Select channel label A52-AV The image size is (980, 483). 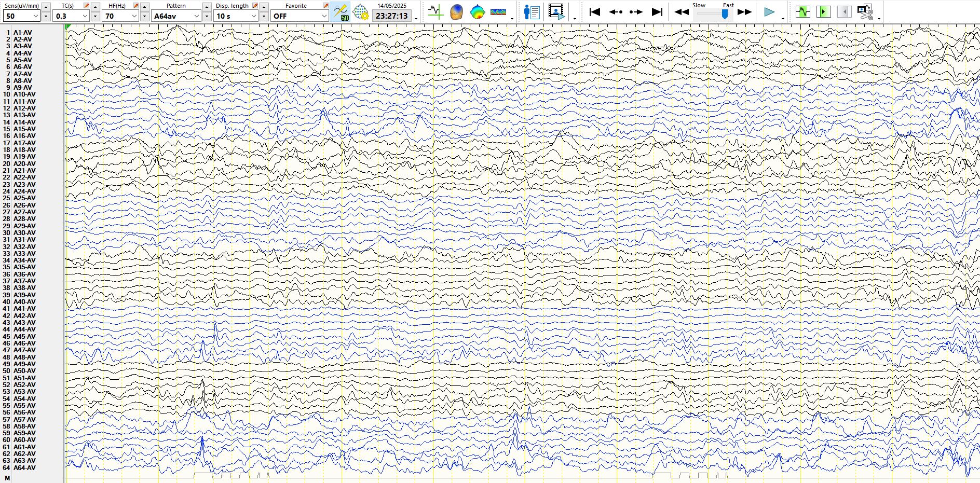[24, 385]
